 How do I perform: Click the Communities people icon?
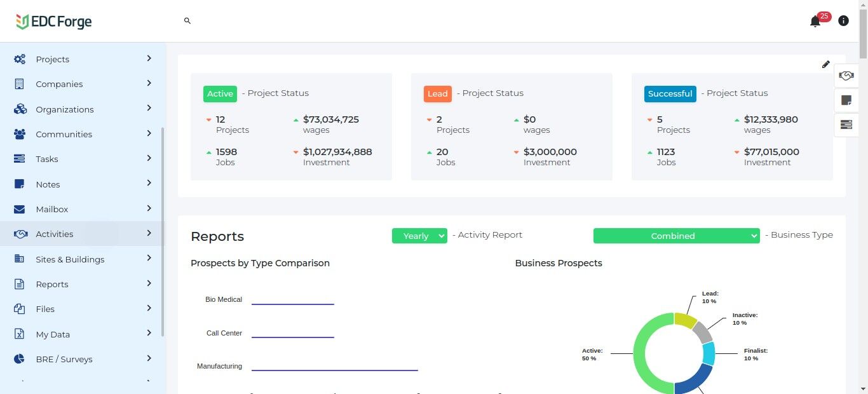coord(20,134)
